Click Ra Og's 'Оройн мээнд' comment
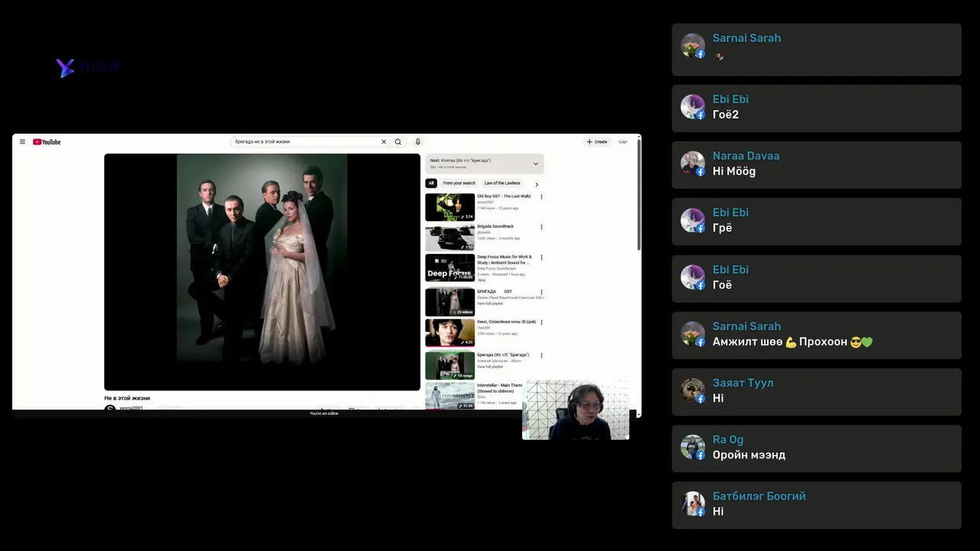980x551 pixels. click(x=816, y=447)
